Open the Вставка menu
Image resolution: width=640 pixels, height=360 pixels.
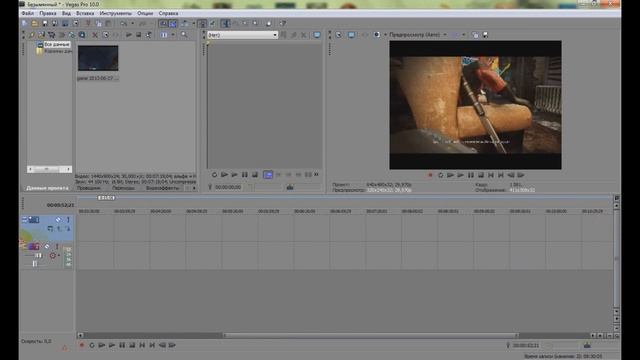(x=85, y=13)
